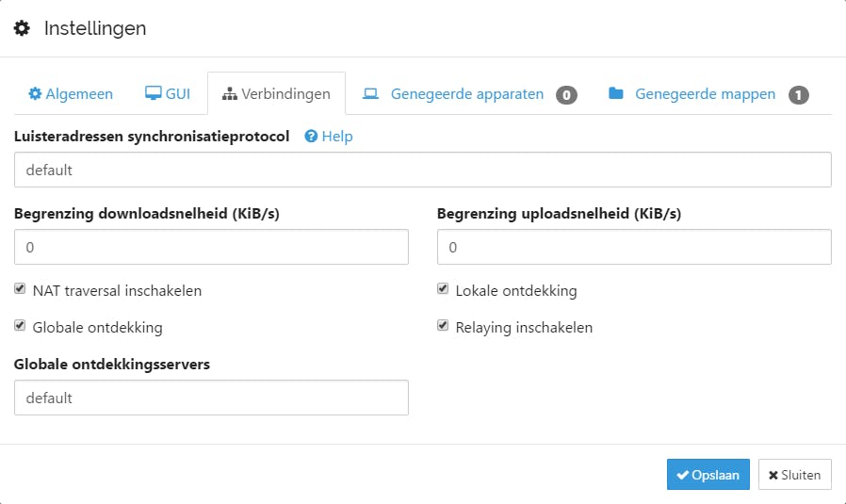Click the Begrenzing downloadsnelheid input field
Image resolution: width=846 pixels, height=504 pixels.
(211, 247)
